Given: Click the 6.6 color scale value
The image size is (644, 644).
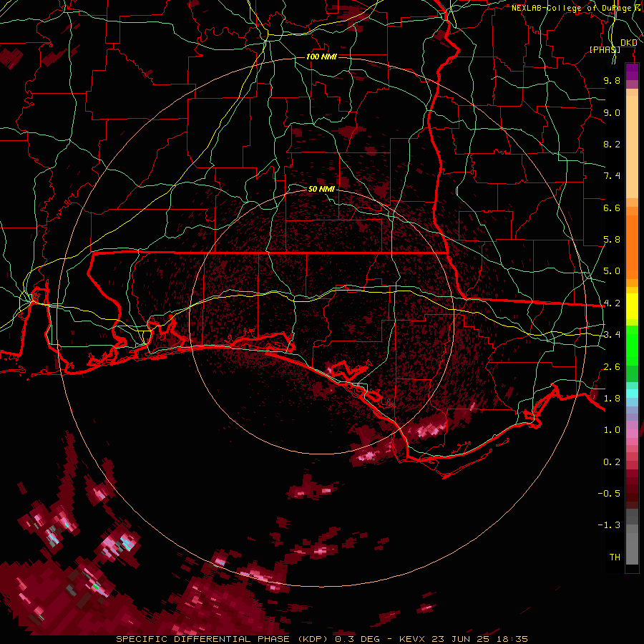Looking at the screenshot, I should (612, 208).
